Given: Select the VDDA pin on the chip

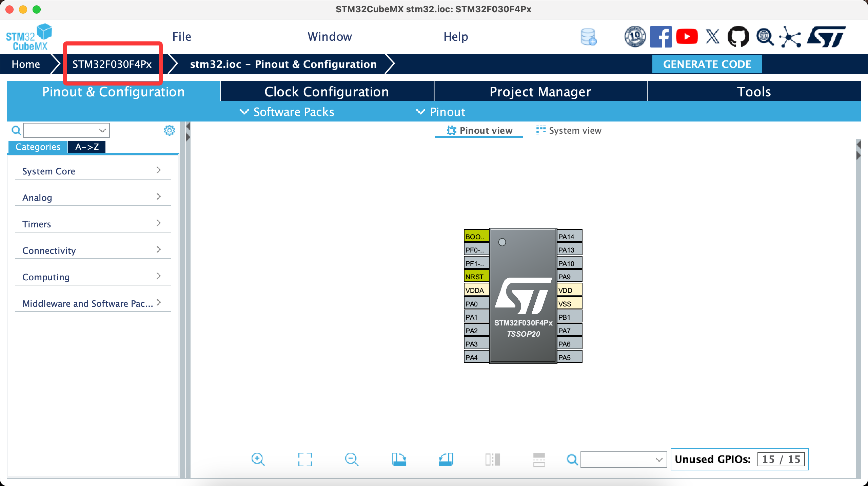Looking at the screenshot, I should pyautogui.click(x=476, y=290).
